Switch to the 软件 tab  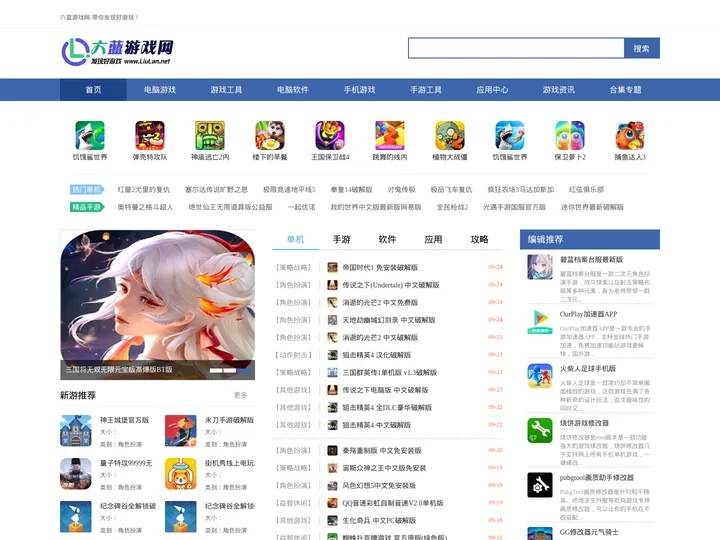tap(387, 239)
